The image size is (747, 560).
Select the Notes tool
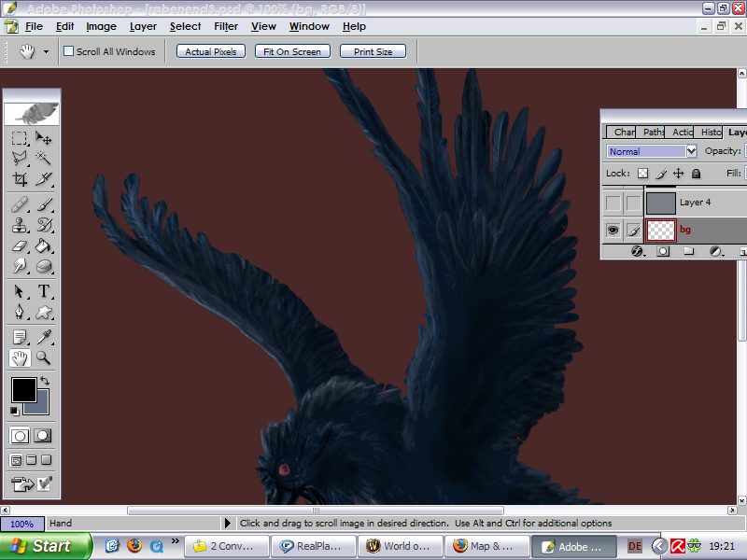pyautogui.click(x=19, y=337)
